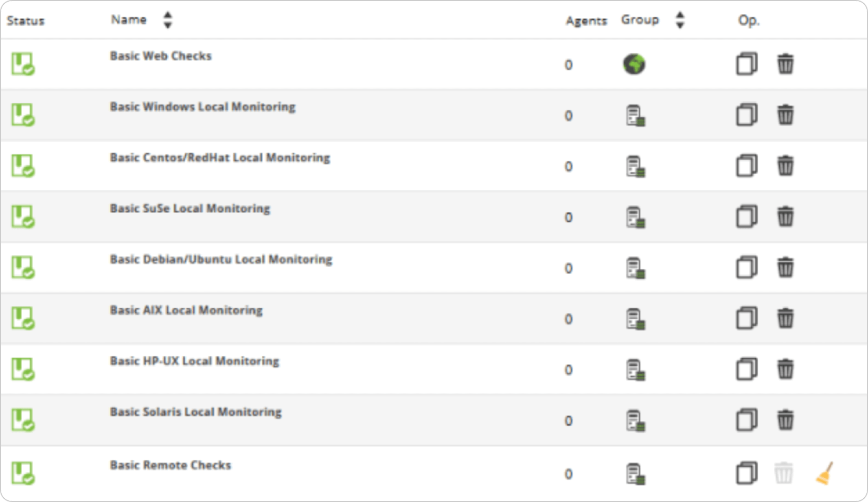Open Basic Remote Checks policy name
Screen dimensions: 868x502
coord(170,465)
